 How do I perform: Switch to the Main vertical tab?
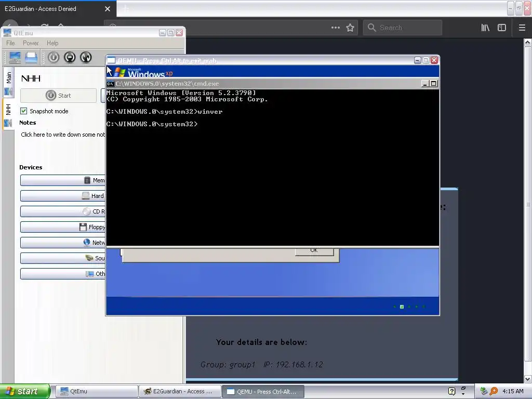coord(8,83)
